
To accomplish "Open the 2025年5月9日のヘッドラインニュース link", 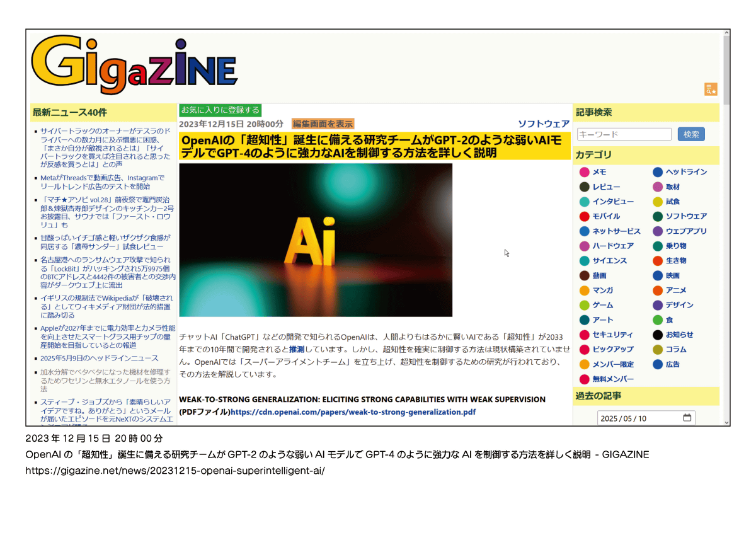I will [100, 359].
